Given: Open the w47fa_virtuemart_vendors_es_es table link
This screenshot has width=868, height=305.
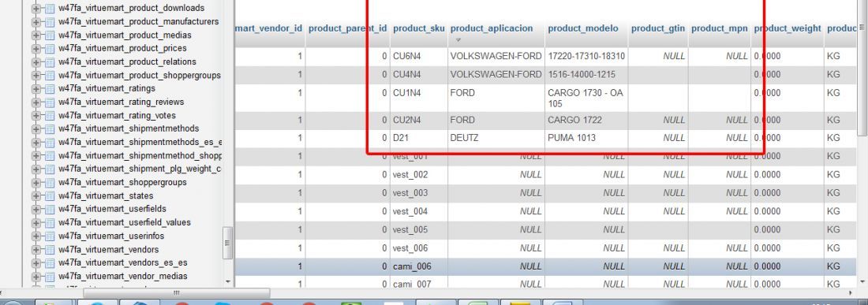Looking at the screenshot, I should pyautogui.click(x=123, y=262).
